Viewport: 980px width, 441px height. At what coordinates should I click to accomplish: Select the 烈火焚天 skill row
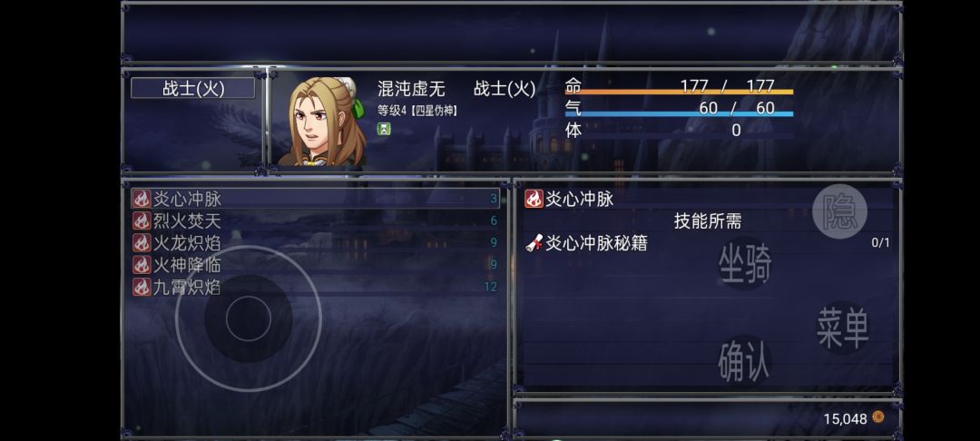[x=316, y=221]
